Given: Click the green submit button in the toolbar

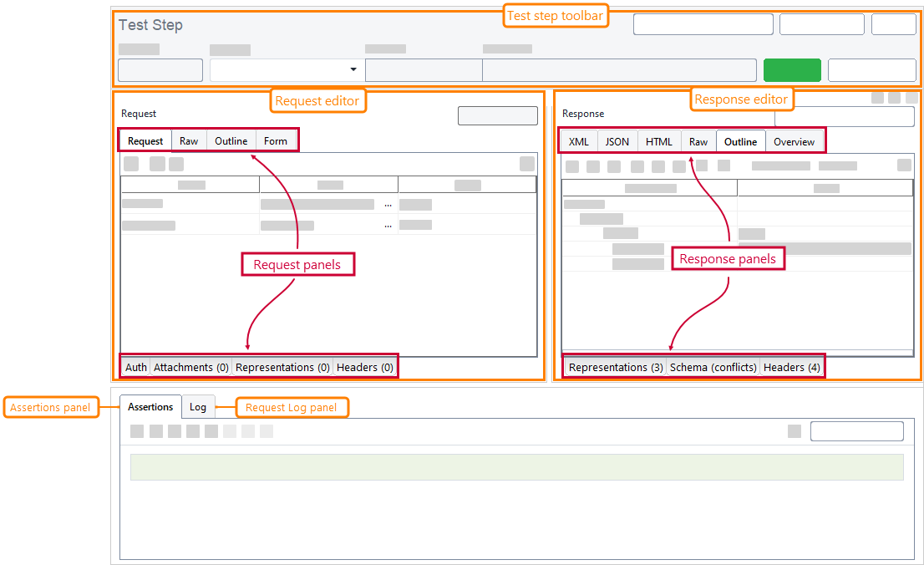Looking at the screenshot, I should [x=791, y=69].
